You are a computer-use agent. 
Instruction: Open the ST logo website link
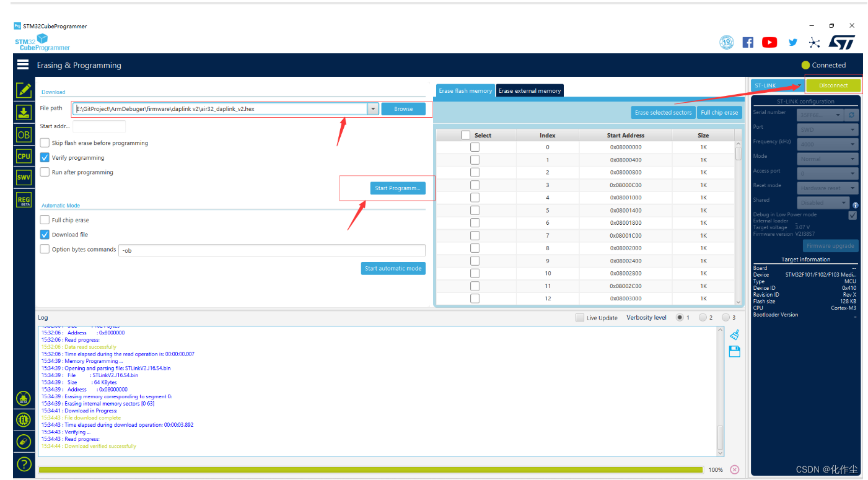(x=841, y=42)
